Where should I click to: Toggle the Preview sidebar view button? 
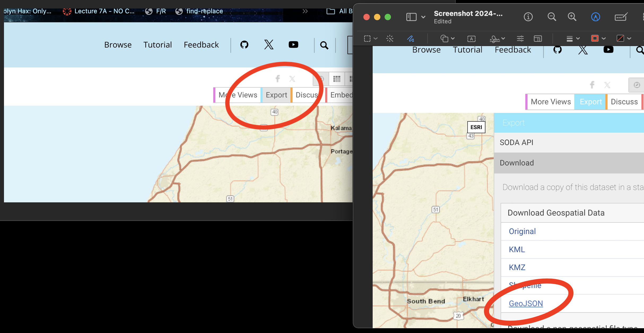pyautogui.click(x=411, y=17)
